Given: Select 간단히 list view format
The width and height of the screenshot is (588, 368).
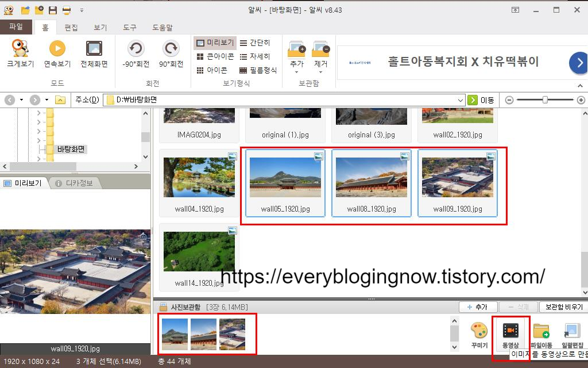Looking at the screenshot, I should [255, 43].
